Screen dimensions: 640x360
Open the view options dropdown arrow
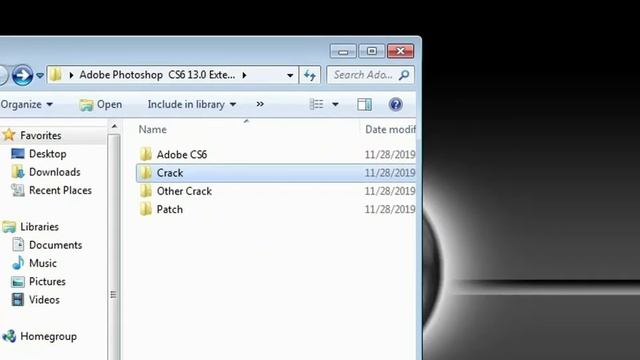(x=335, y=104)
